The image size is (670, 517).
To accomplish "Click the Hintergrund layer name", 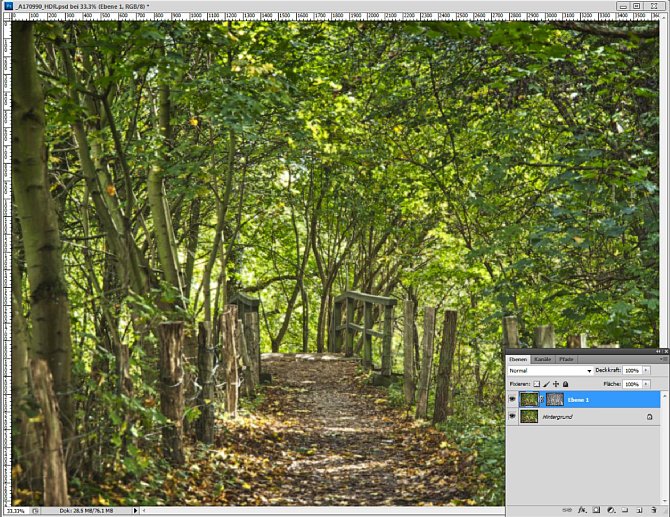I will pyautogui.click(x=557, y=417).
